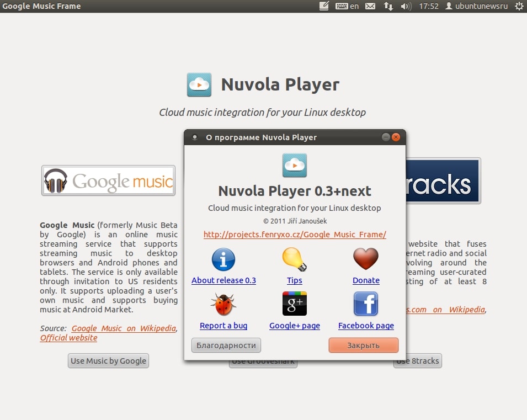Viewport: 527px width, 420px height.
Task: Close the dialog with the orange X button
Action: [x=396, y=137]
